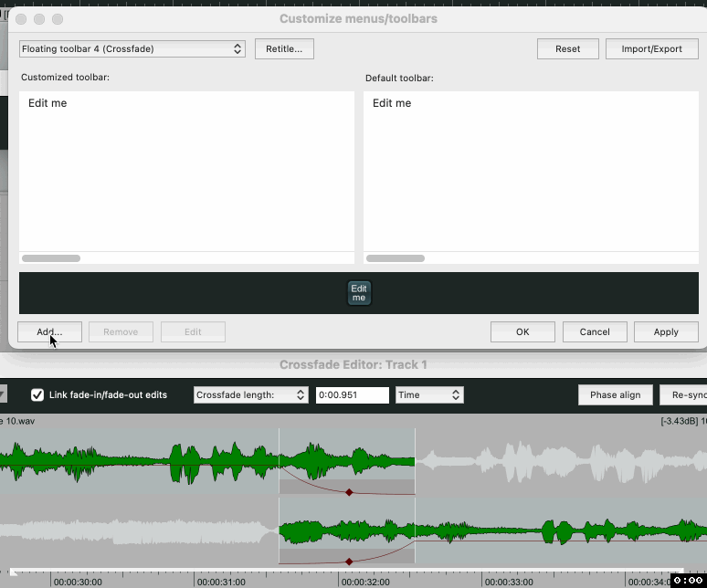Click the 00:00:31:00 ruler mark
Viewport: 707px width, 588px height.
click(221, 582)
